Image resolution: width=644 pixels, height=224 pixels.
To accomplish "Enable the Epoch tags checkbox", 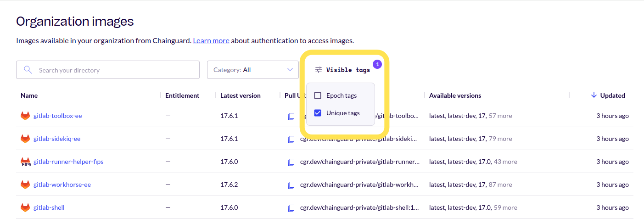I will click(x=318, y=95).
